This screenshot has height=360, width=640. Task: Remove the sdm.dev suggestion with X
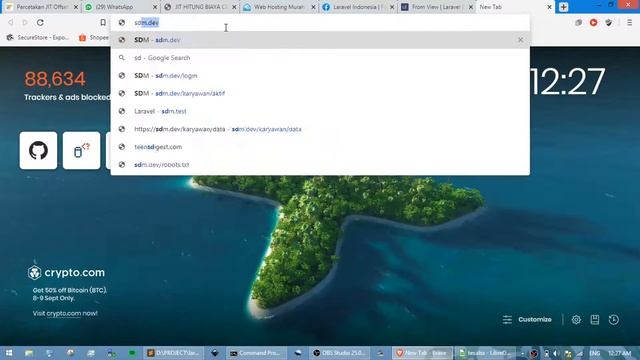(x=520, y=40)
